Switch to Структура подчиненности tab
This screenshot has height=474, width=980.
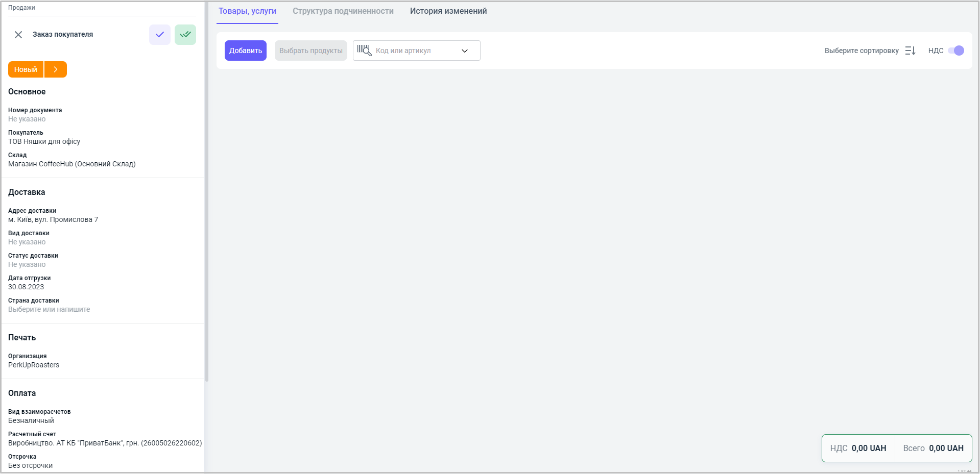[343, 11]
